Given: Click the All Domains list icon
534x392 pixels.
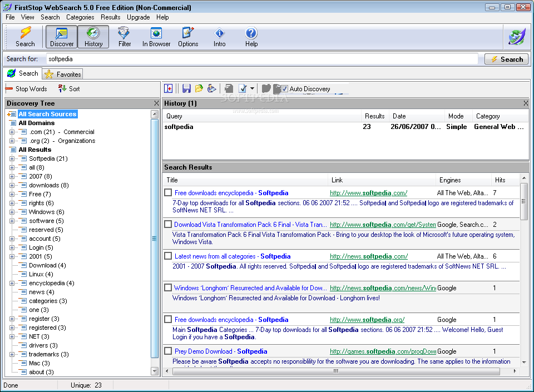Looking at the screenshot, I should 13,123.
